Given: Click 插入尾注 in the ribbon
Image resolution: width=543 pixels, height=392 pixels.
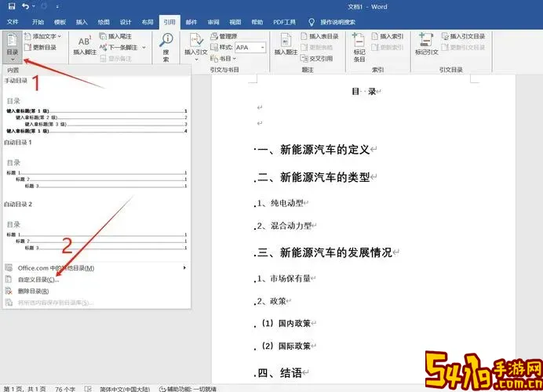Looking at the screenshot, I should (x=115, y=36).
